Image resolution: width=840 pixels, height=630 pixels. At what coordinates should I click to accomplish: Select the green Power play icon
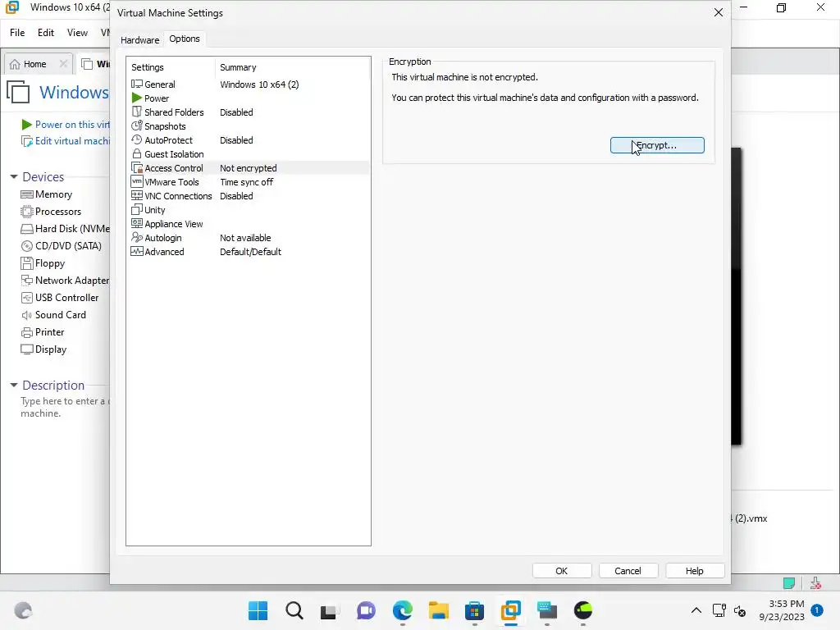(137, 98)
